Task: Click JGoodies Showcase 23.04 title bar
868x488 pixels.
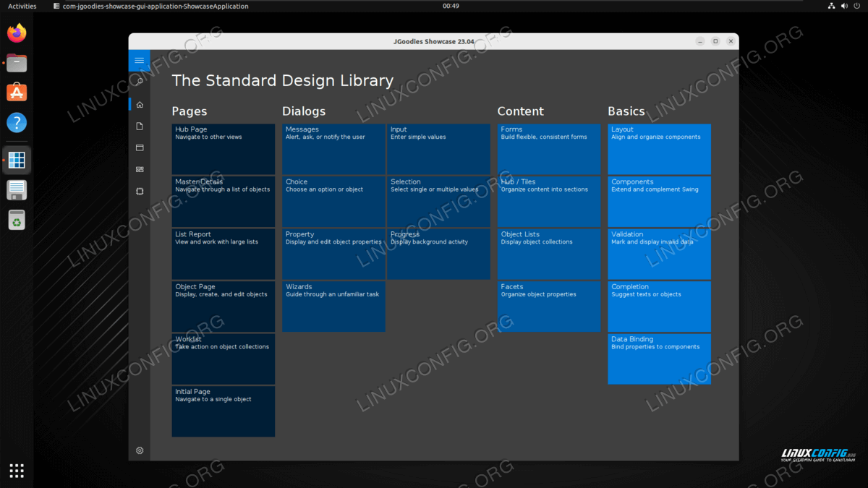Action: click(x=433, y=41)
